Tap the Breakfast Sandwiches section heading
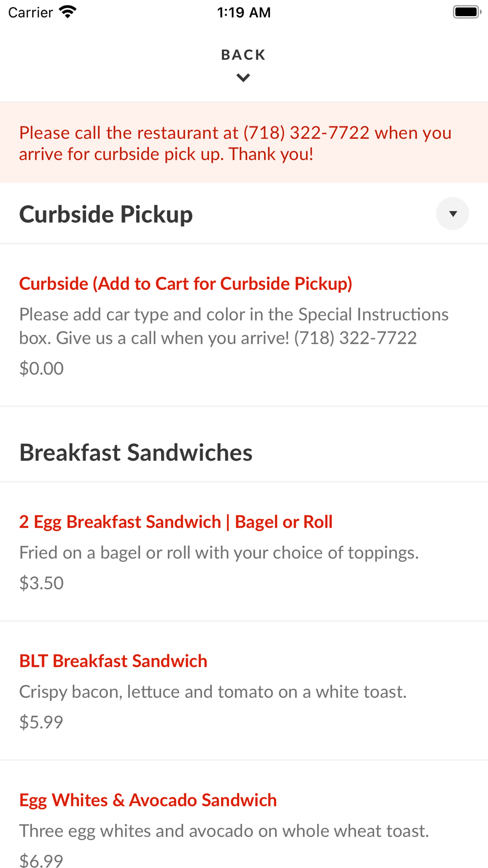The image size is (488, 868). click(x=136, y=453)
